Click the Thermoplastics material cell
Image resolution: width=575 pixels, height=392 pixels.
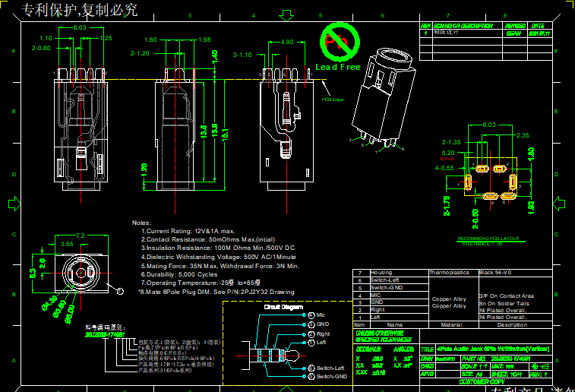pos(453,273)
